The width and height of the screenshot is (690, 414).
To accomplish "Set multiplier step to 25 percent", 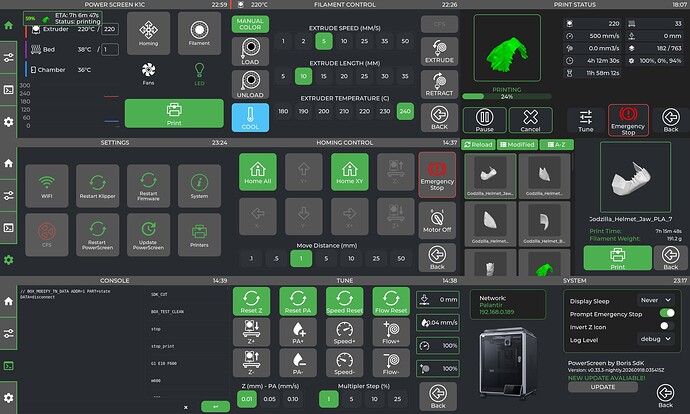I will pyautogui.click(x=397, y=399).
